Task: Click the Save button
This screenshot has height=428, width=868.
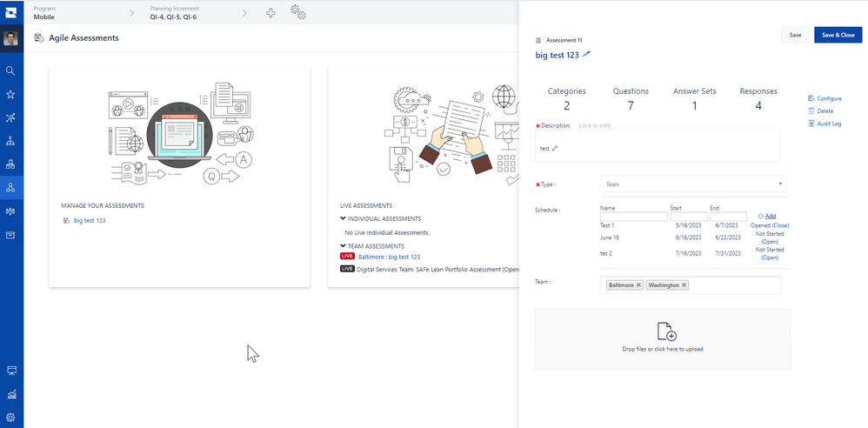Action: (795, 35)
